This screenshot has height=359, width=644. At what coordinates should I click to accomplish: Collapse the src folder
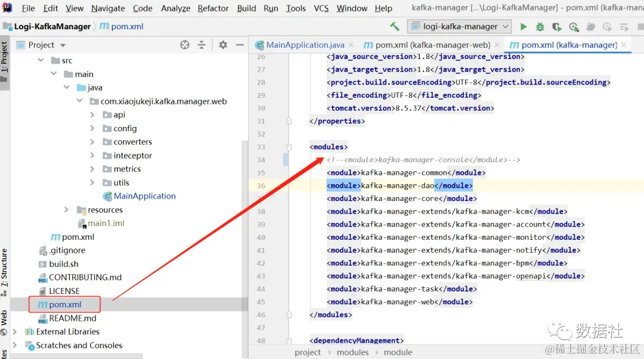point(41,60)
